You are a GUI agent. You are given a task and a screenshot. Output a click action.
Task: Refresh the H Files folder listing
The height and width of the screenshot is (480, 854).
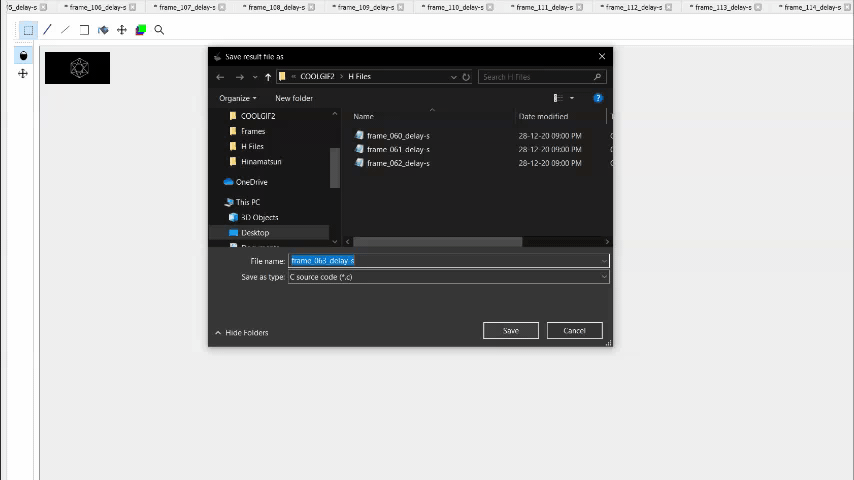(x=466, y=77)
